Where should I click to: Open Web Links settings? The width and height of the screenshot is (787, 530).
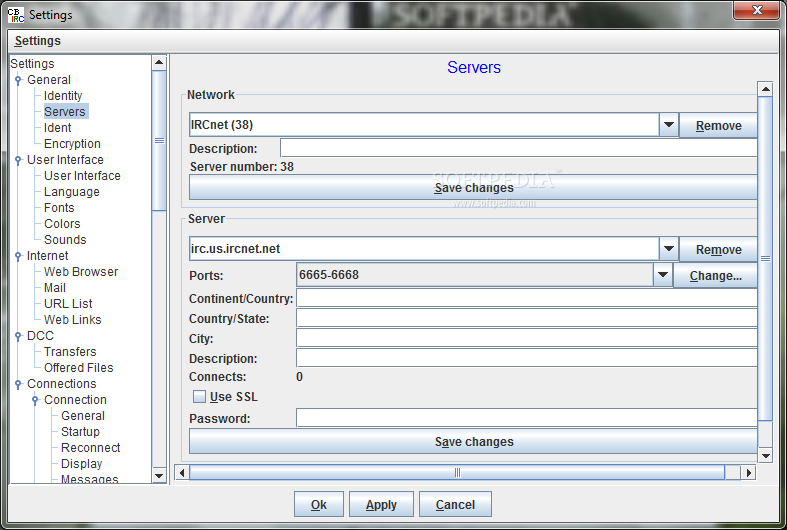[72, 320]
